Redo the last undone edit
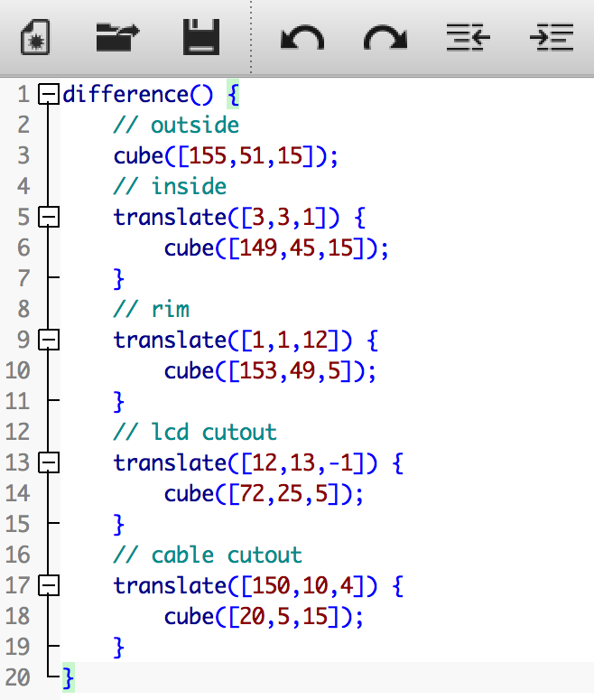This screenshot has width=594, height=700. pos(385,38)
